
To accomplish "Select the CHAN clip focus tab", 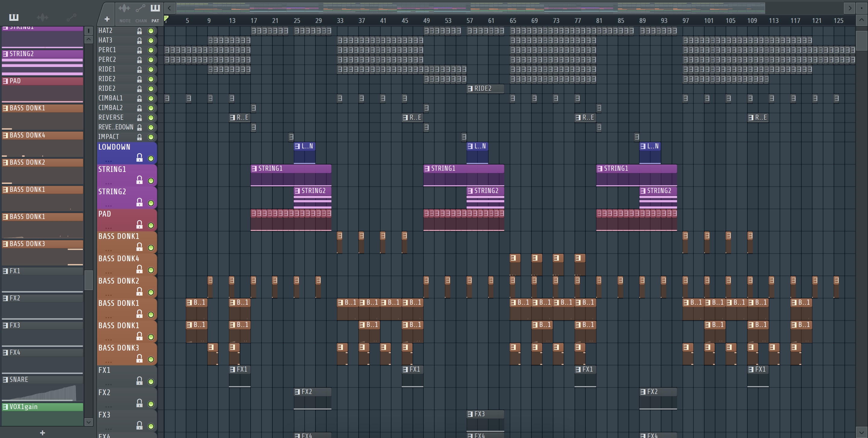I will pyautogui.click(x=141, y=13).
